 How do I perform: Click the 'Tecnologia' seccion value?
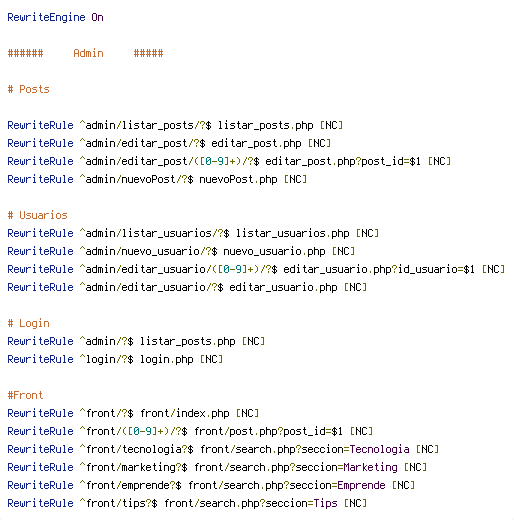click(x=379, y=449)
